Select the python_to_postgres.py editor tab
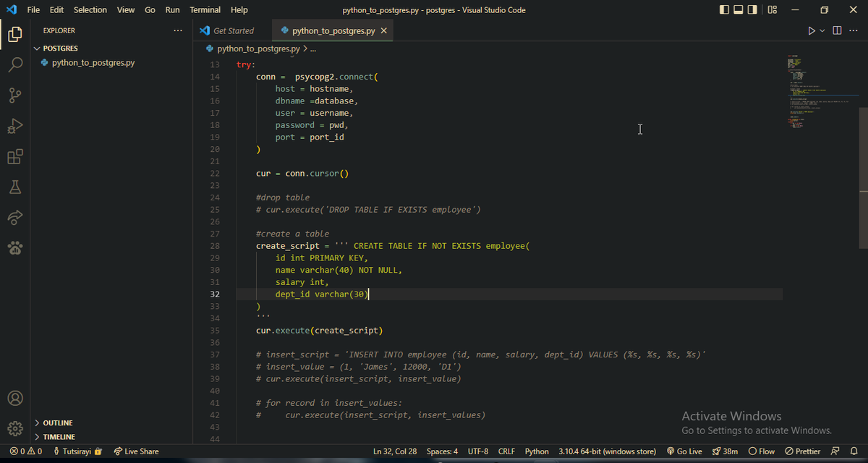Viewport: 868px width, 463px height. pyautogui.click(x=333, y=31)
